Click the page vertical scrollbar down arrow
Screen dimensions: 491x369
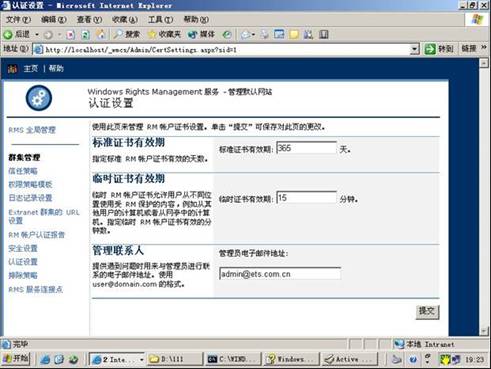pyautogui.click(x=484, y=331)
